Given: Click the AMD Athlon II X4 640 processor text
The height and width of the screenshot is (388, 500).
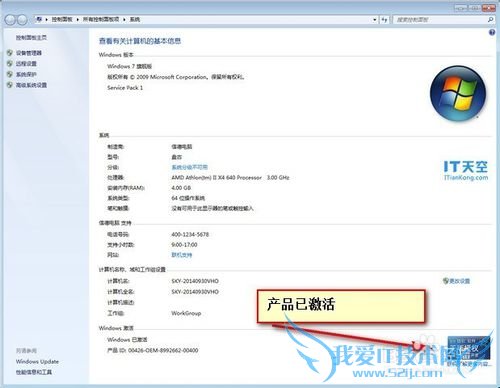Looking at the screenshot, I should point(230,177).
